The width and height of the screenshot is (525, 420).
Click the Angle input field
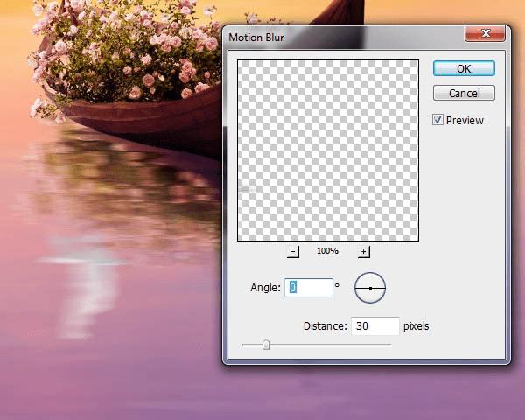point(309,288)
